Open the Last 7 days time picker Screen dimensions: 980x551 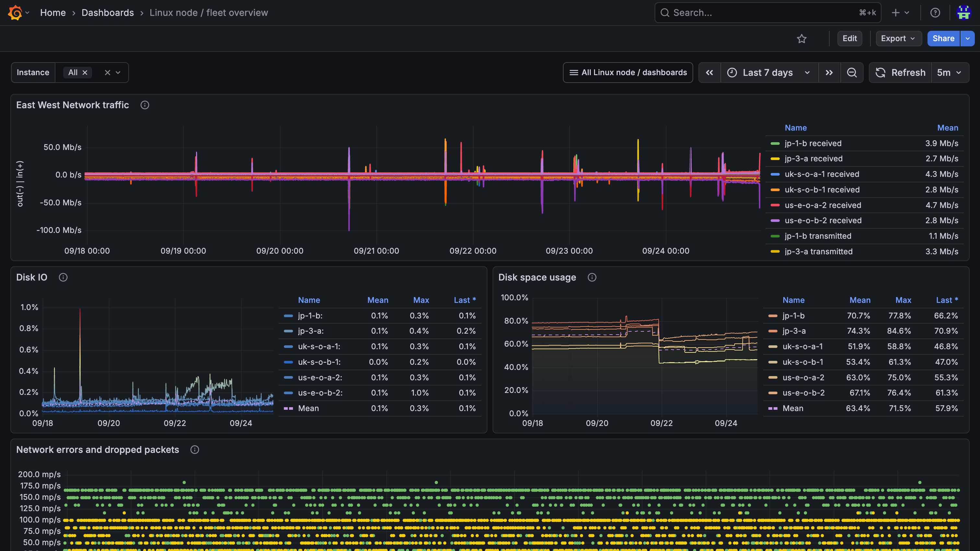click(769, 73)
